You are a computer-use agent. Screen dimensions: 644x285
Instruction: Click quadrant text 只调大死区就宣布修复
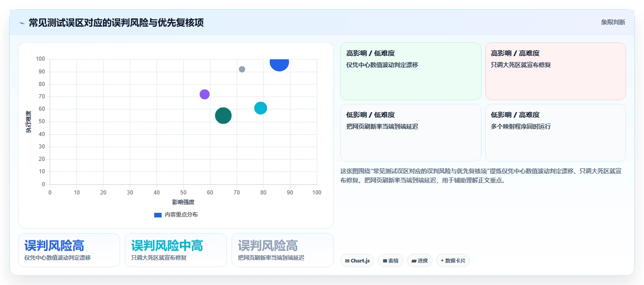[x=521, y=65]
